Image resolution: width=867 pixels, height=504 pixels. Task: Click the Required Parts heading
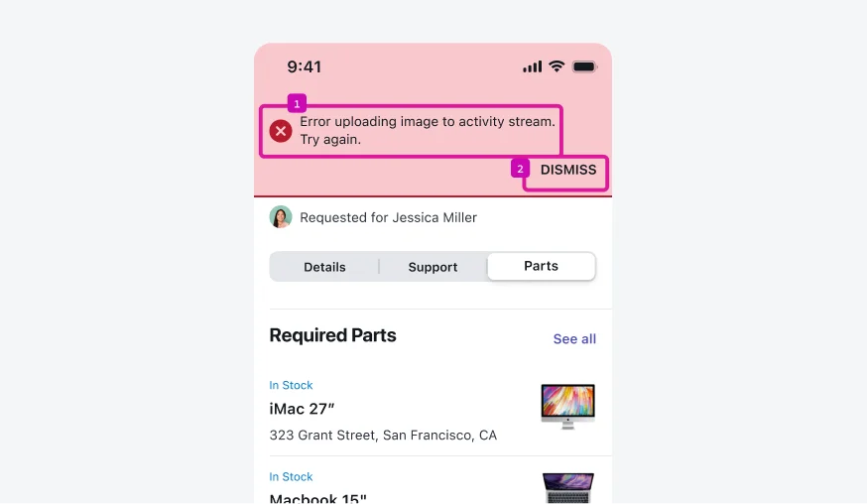[332, 335]
